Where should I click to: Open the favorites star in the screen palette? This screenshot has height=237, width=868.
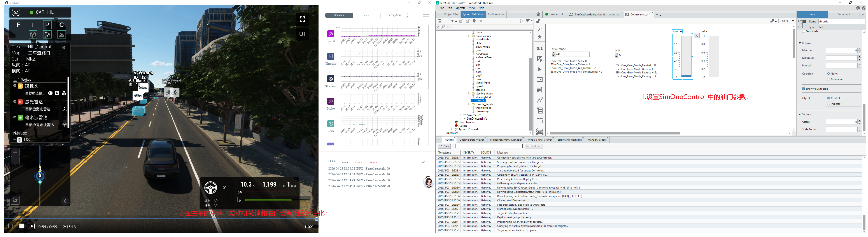tap(539, 37)
